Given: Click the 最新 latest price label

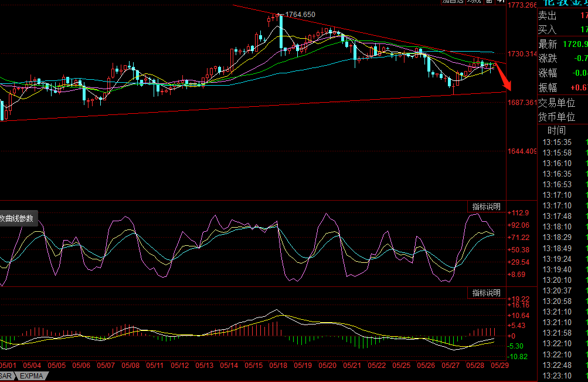Looking at the screenshot, I should pyautogui.click(x=548, y=44).
